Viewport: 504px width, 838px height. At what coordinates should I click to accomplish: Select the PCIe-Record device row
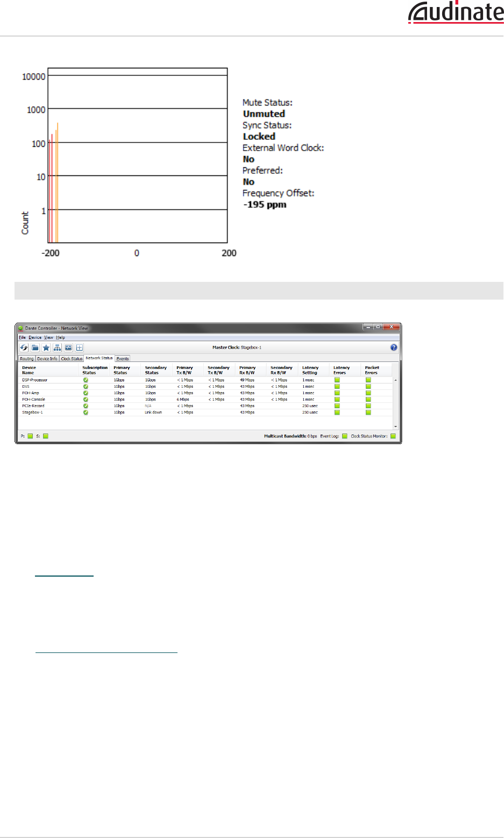coord(205,406)
